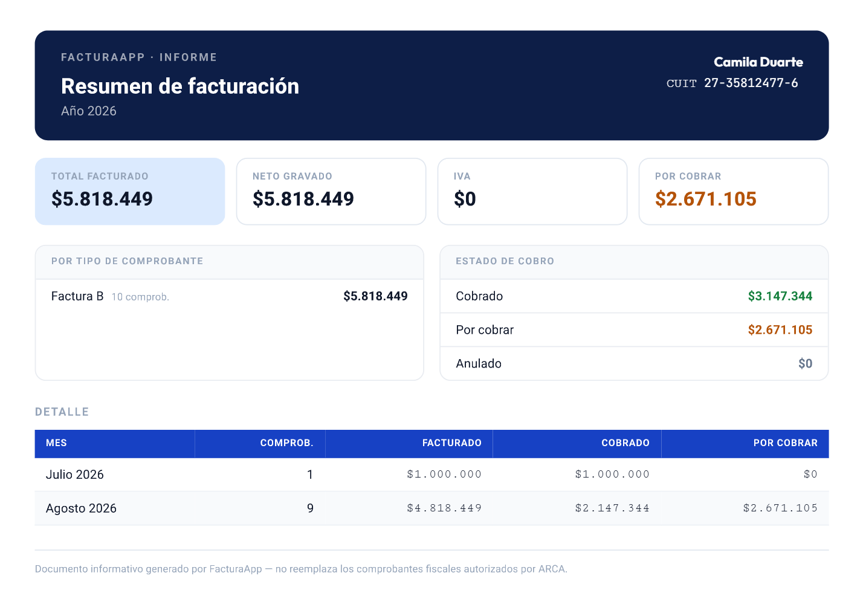Viewport: 863px width, 616px height.
Task: Click the "ESTADO DE COBRO" panel heading
Action: (x=505, y=261)
